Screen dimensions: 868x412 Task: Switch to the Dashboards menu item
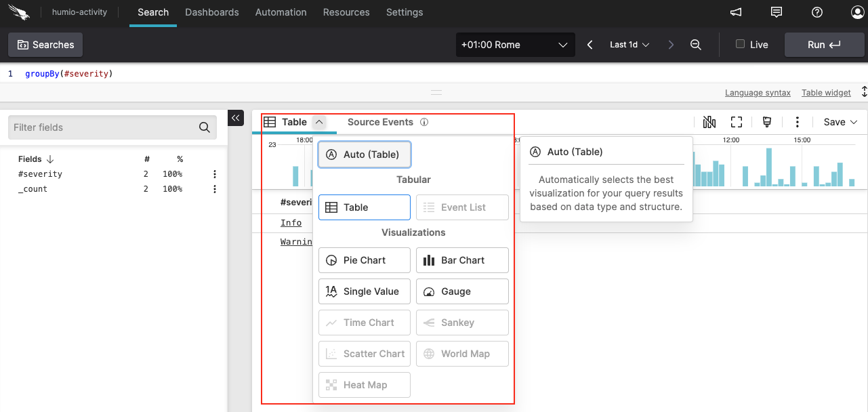(x=211, y=12)
